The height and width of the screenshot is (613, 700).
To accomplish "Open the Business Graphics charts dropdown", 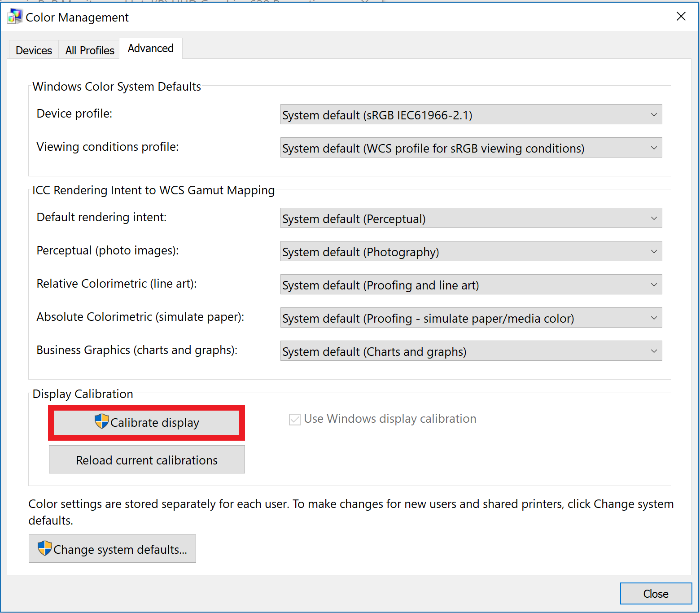I will coord(653,351).
